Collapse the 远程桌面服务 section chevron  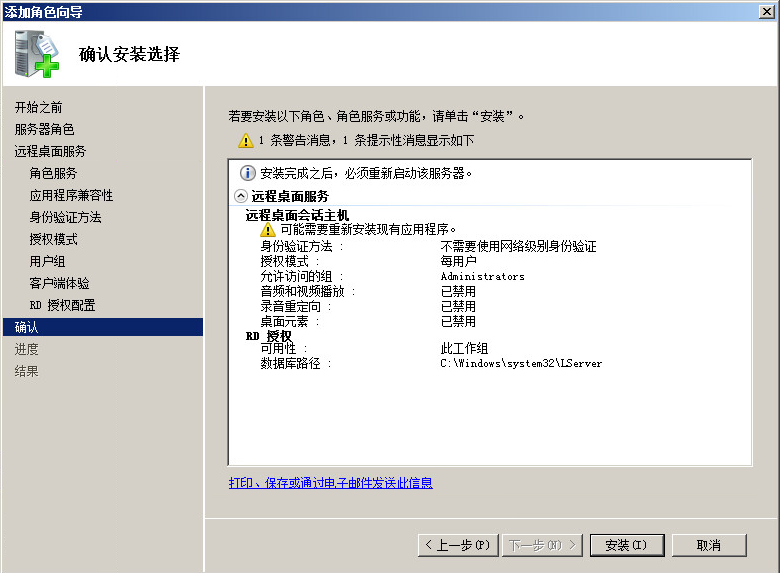[241, 196]
